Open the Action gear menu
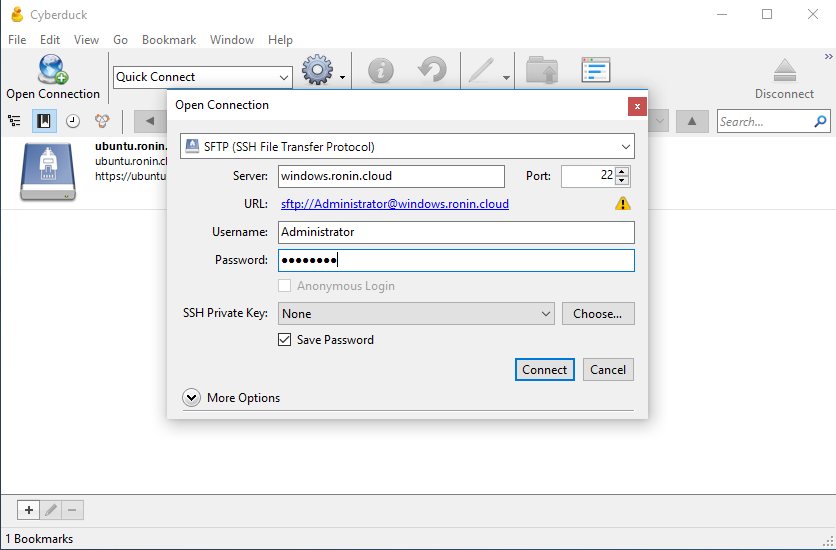The width and height of the screenshot is (836, 550). 317,70
